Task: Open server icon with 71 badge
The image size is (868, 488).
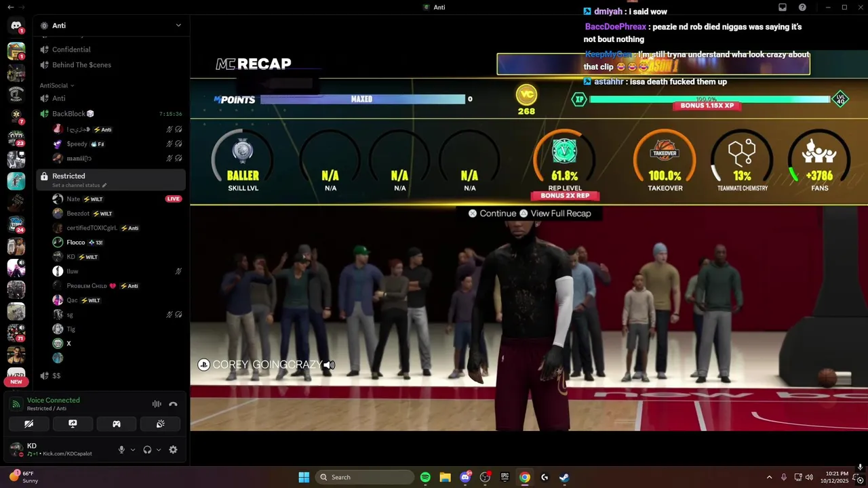Action: pos(16,333)
